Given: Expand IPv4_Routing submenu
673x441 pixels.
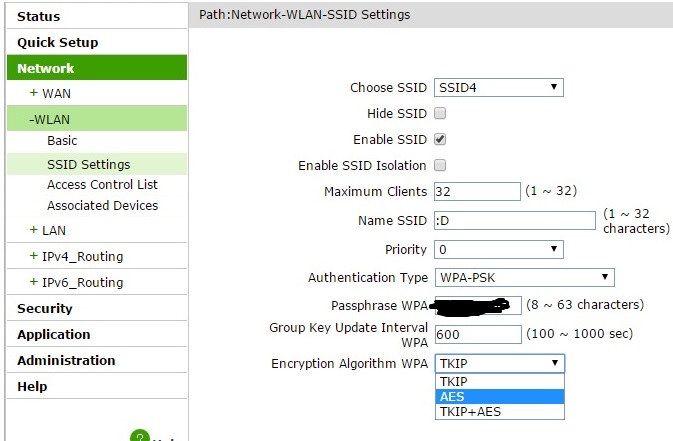Looking at the screenshot, I should point(76,256).
